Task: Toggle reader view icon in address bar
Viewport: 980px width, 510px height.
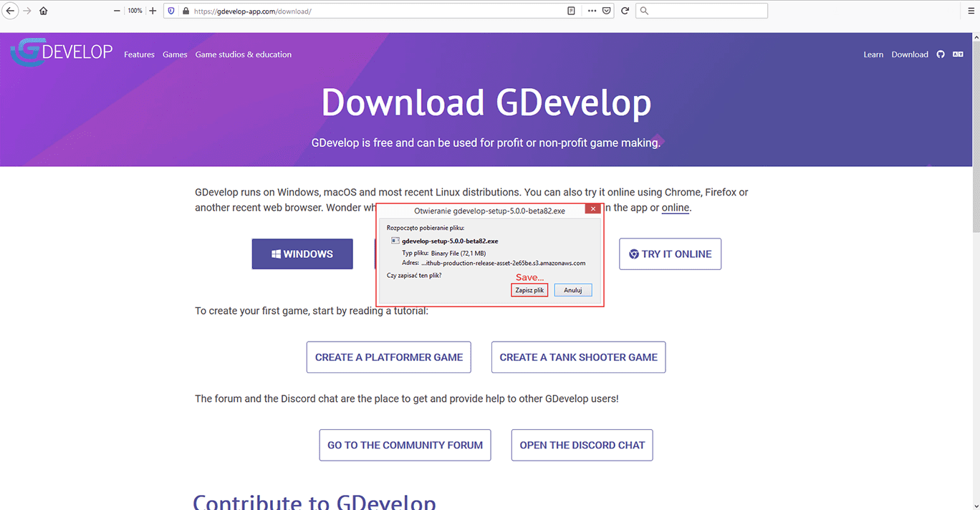Action: point(571,11)
